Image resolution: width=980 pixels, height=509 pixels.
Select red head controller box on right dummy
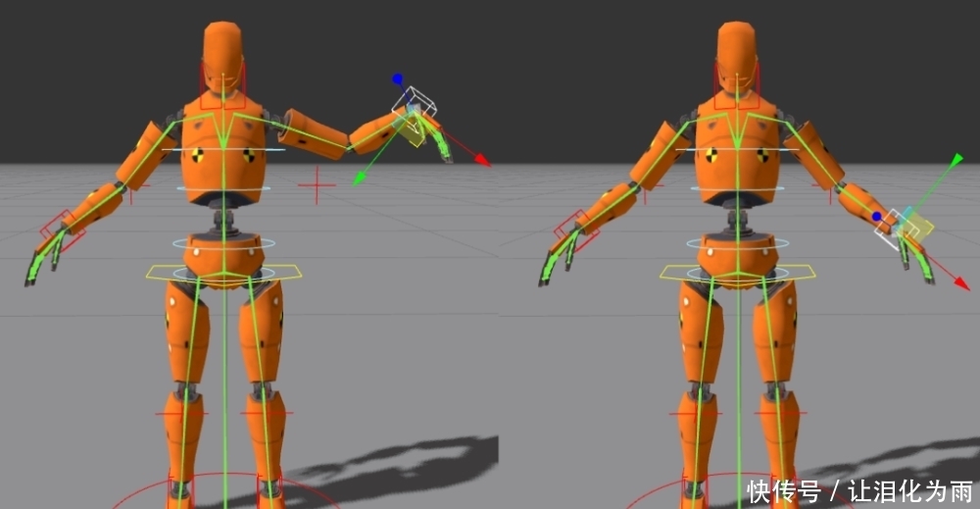(737, 85)
